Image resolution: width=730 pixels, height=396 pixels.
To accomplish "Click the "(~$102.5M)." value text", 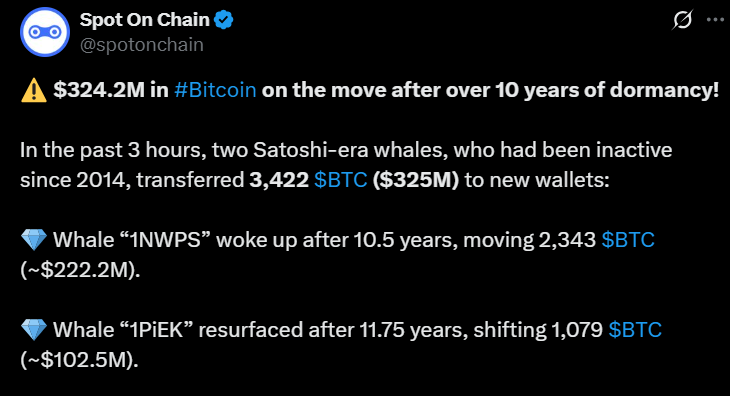I will pos(79,359).
